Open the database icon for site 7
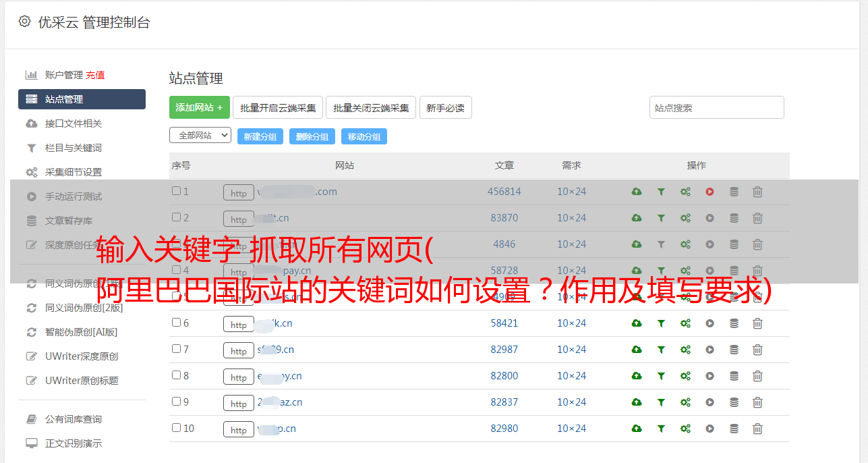Screen dimensions: 868x463 pyautogui.click(x=734, y=350)
